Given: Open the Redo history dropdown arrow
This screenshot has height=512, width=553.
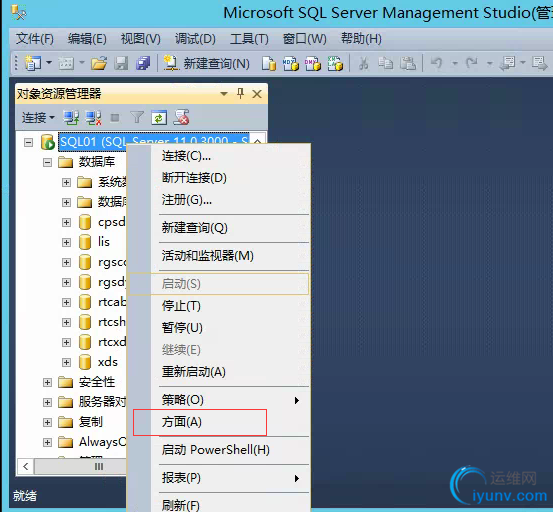Looking at the screenshot, I should 490,64.
